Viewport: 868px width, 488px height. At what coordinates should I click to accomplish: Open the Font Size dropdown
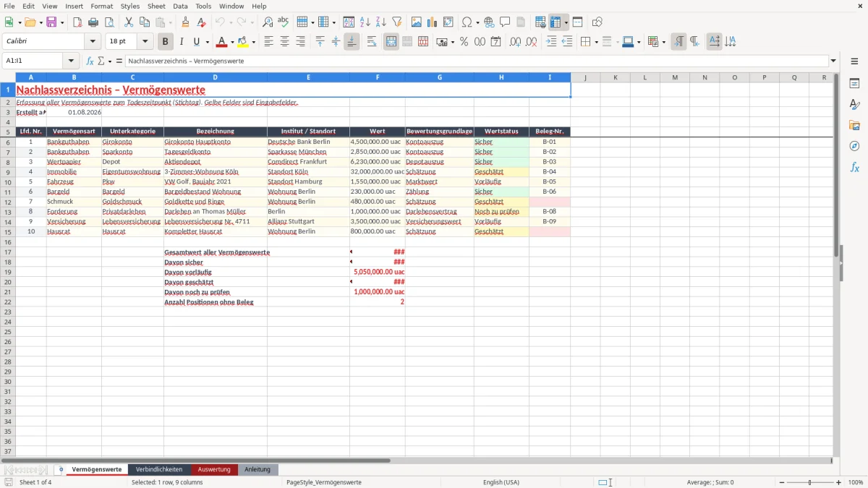(145, 42)
